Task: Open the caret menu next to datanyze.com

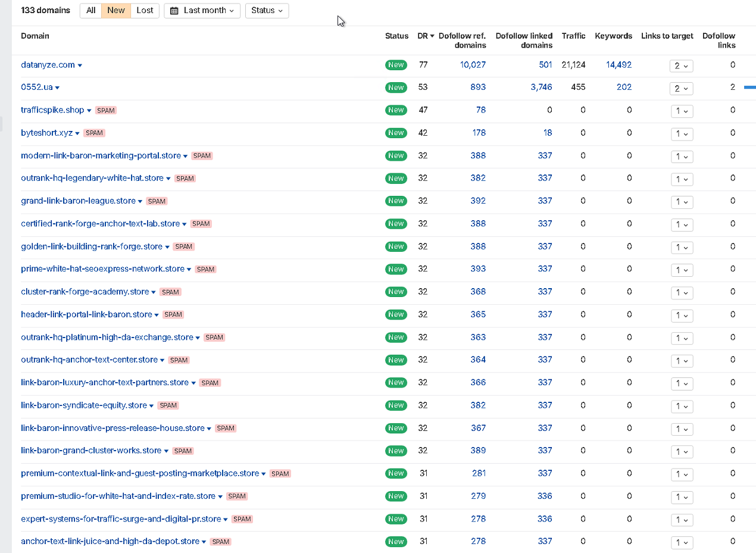Action: point(80,65)
